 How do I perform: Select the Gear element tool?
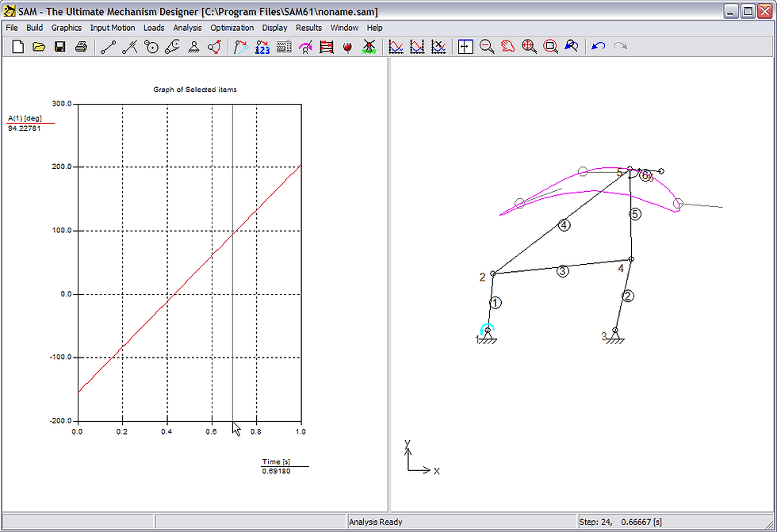click(151, 47)
